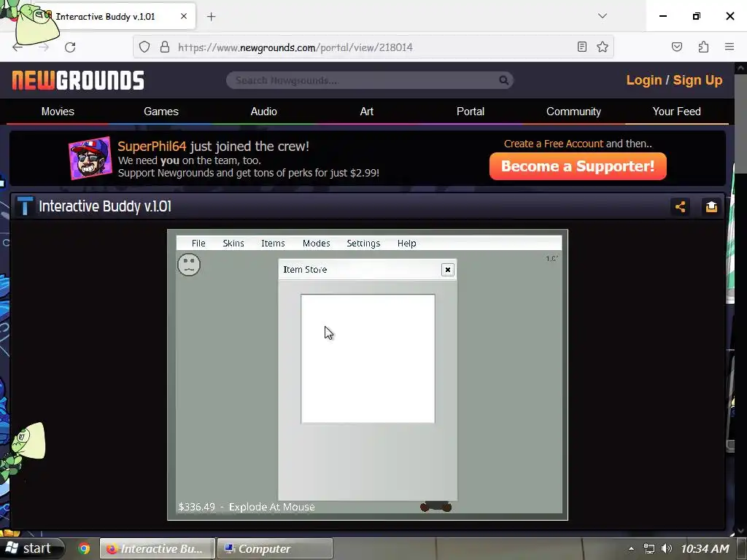The image size is (747, 560).
Task: Show hidden system tray icons arrow
Action: (631, 548)
